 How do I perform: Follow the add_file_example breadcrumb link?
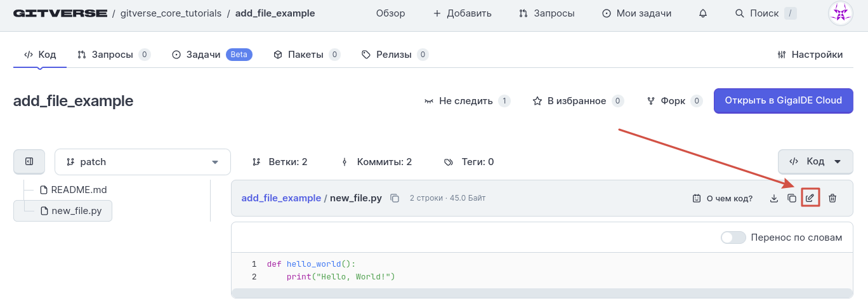pyautogui.click(x=281, y=198)
